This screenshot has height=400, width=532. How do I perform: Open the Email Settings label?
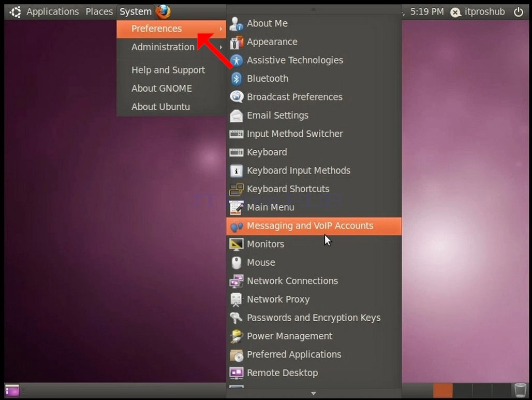point(277,116)
